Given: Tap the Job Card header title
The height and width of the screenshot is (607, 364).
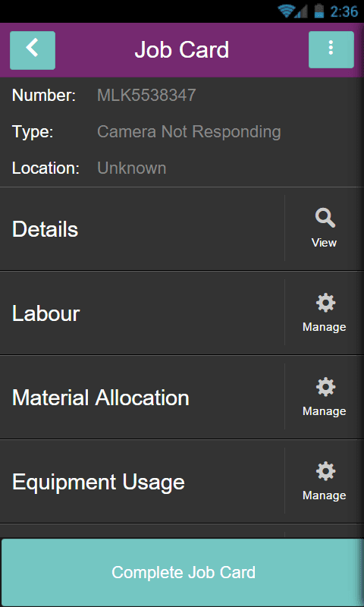Looking at the screenshot, I should [182, 50].
